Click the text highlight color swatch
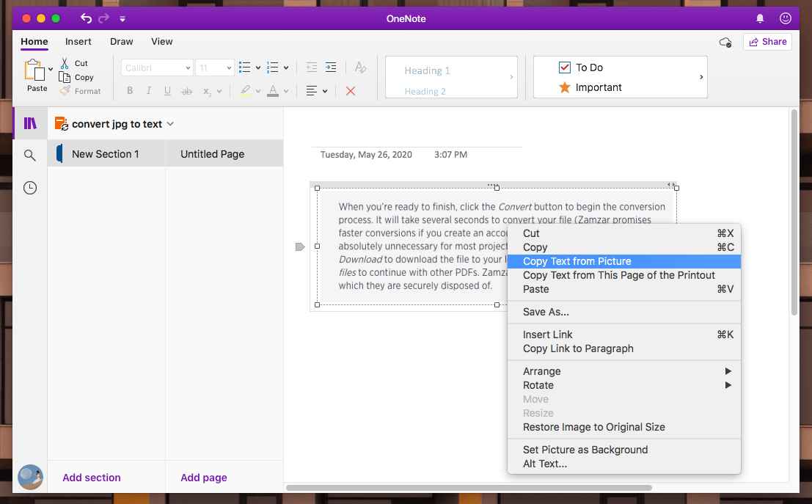The image size is (812, 504). (x=245, y=91)
